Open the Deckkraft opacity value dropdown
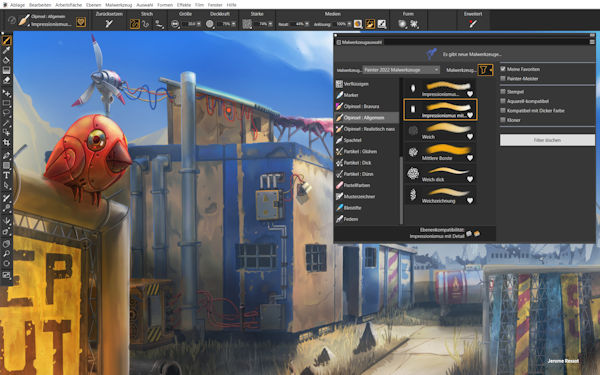Image resolution: width=600 pixels, height=375 pixels. (x=233, y=24)
